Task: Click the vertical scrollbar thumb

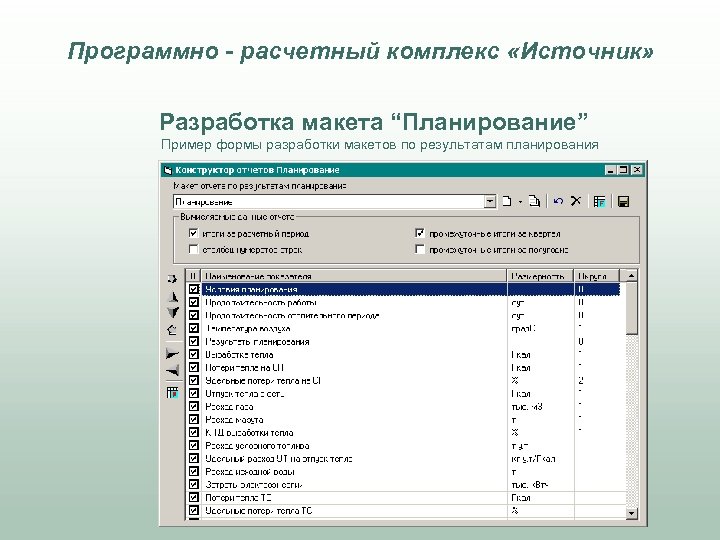Action: tap(631, 308)
